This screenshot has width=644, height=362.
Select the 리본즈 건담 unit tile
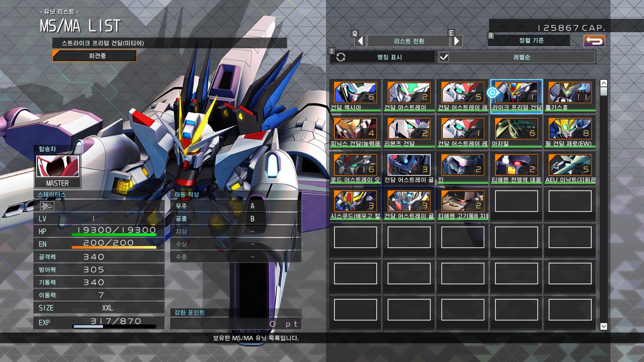[x=409, y=132]
